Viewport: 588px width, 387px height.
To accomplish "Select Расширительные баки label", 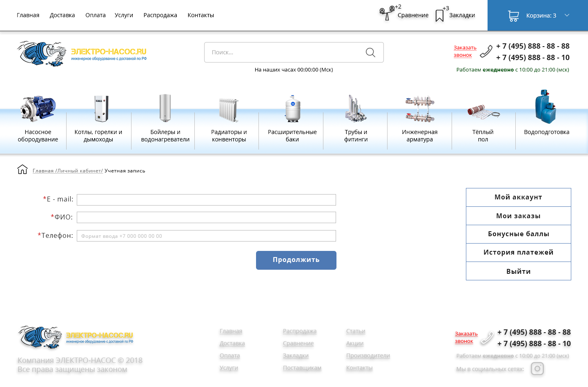I will coord(292,136).
